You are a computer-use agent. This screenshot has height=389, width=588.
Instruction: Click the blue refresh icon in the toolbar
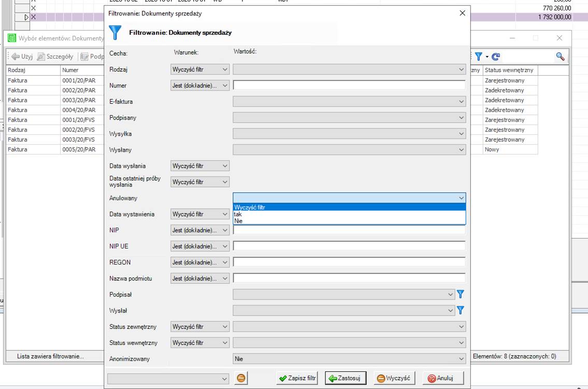click(496, 57)
